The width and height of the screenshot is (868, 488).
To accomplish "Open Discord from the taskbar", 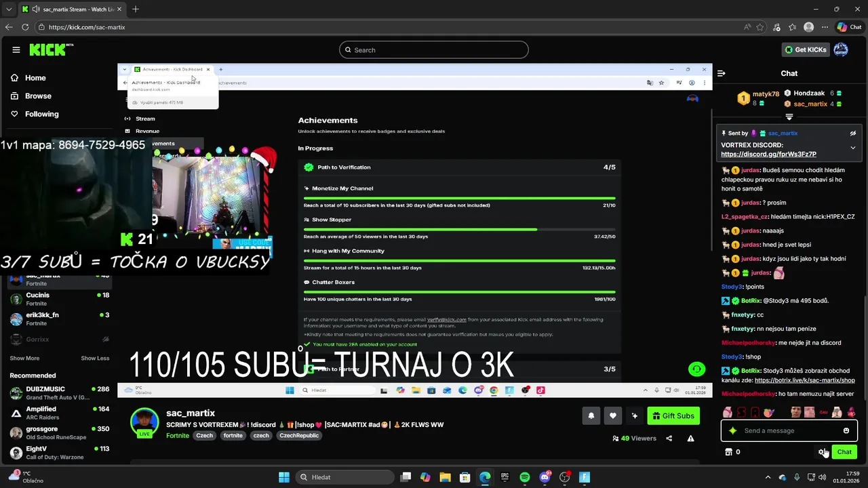I will (x=545, y=477).
